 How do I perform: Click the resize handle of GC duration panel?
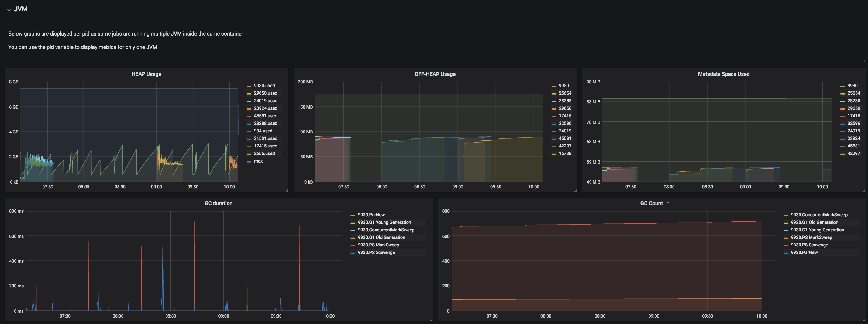pos(431,320)
